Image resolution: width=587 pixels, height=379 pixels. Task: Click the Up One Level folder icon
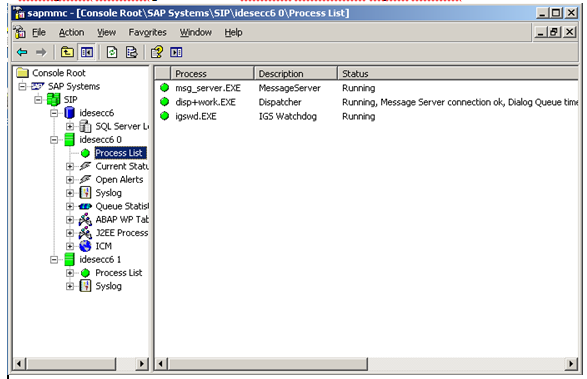pyautogui.click(x=67, y=52)
